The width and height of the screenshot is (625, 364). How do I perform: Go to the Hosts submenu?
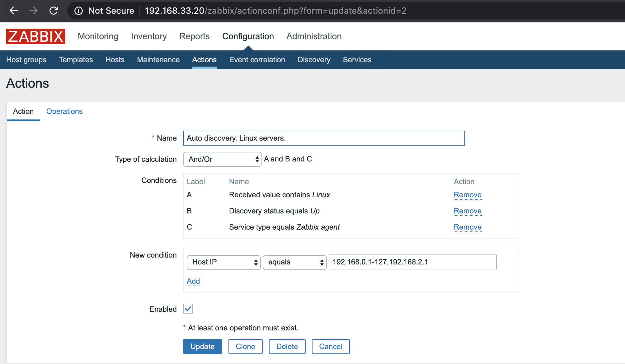coord(115,60)
